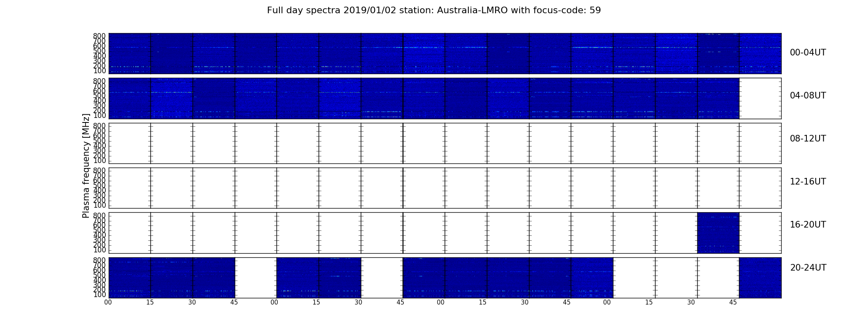Image resolution: width=868 pixels, height=331 pixels.
Task: Click the "800" tick label of 12-16UT row
Action: click(x=99, y=170)
